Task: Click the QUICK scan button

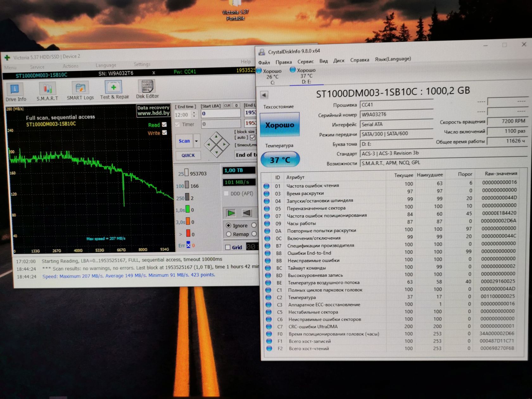Action: coord(188,155)
